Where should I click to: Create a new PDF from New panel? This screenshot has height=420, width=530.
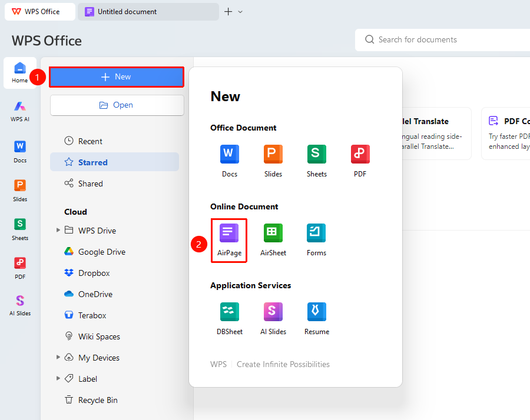coord(360,161)
